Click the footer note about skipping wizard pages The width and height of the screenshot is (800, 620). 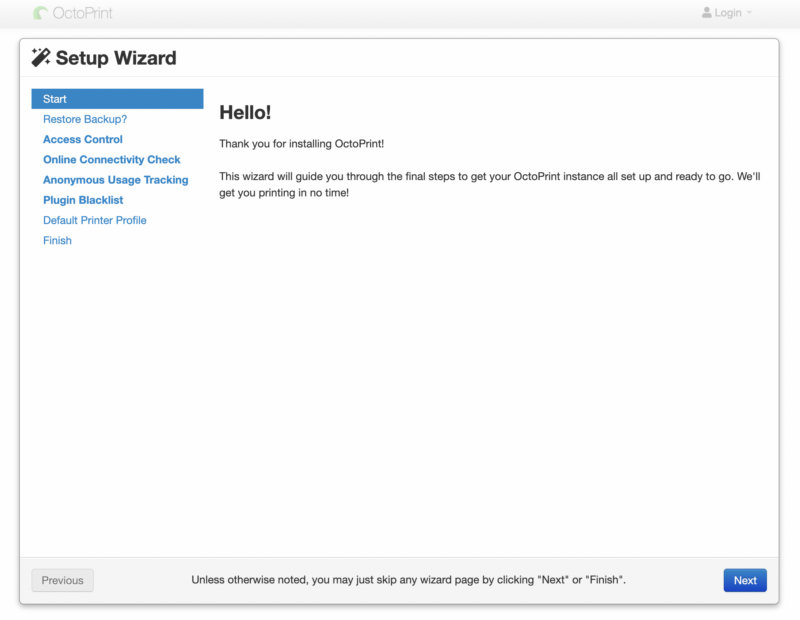click(x=408, y=580)
